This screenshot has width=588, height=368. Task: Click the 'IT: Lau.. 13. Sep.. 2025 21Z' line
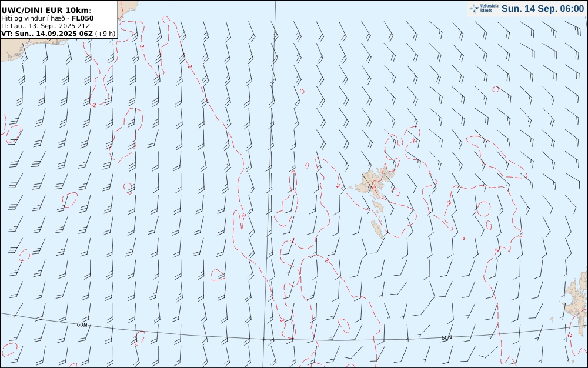click(x=46, y=26)
